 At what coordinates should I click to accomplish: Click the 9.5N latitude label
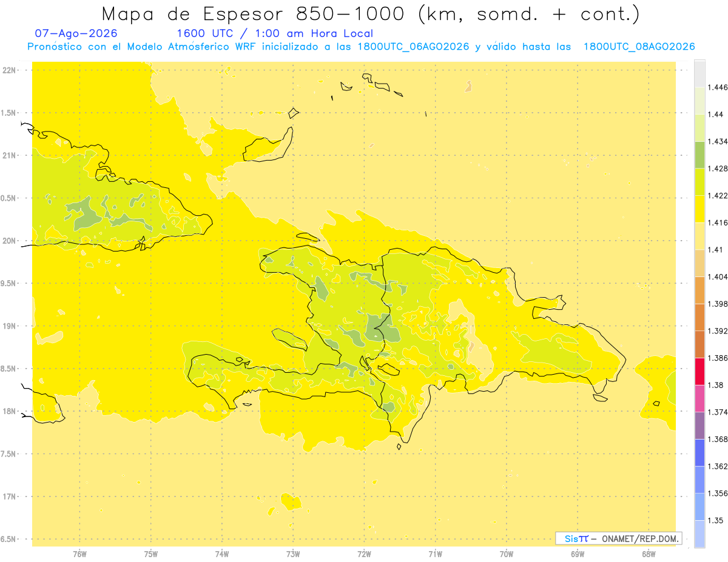tap(8, 284)
